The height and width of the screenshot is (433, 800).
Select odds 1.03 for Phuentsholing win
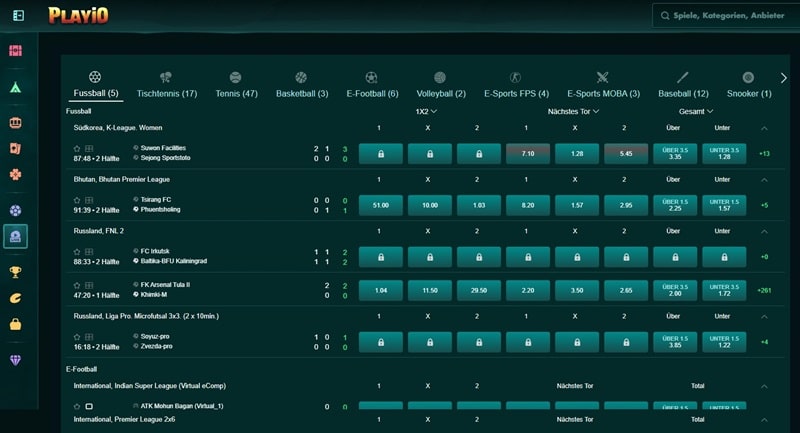coord(479,205)
